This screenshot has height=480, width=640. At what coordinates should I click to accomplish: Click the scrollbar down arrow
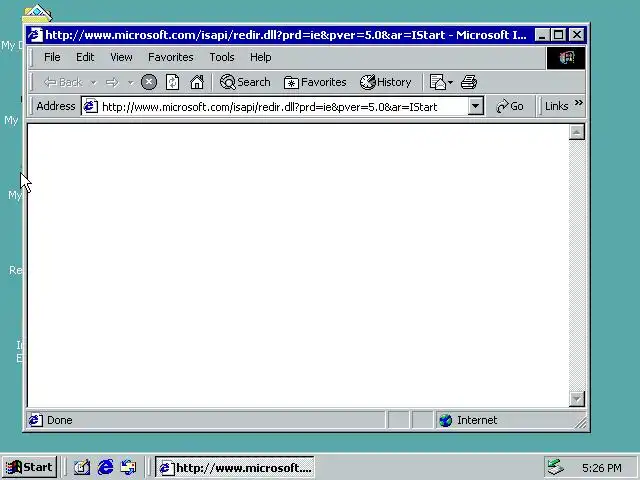click(576, 399)
